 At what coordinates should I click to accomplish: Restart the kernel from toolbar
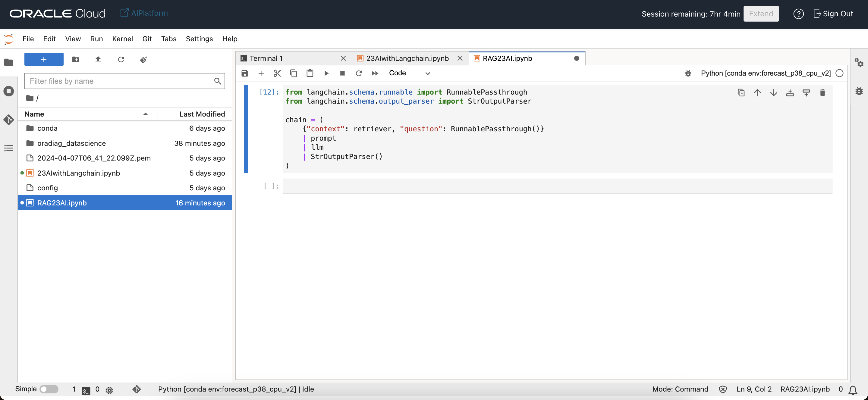pyautogui.click(x=359, y=73)
